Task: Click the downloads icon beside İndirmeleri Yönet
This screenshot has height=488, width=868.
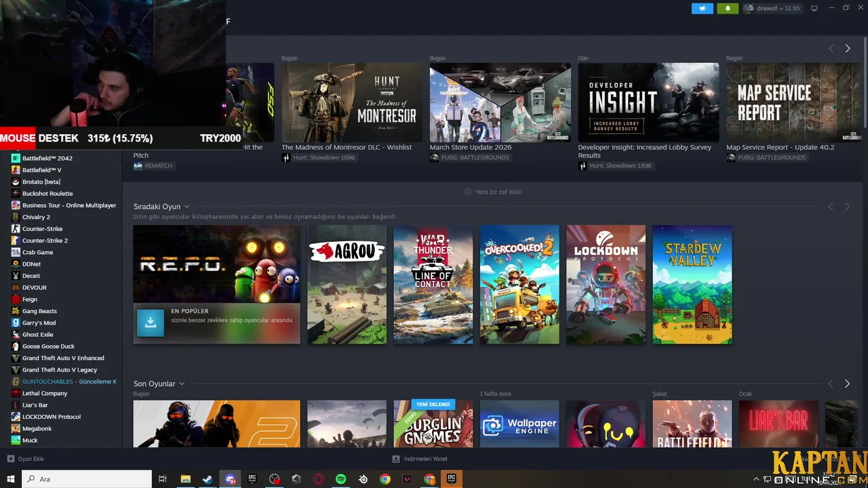Action: click(x=396, y=459)
